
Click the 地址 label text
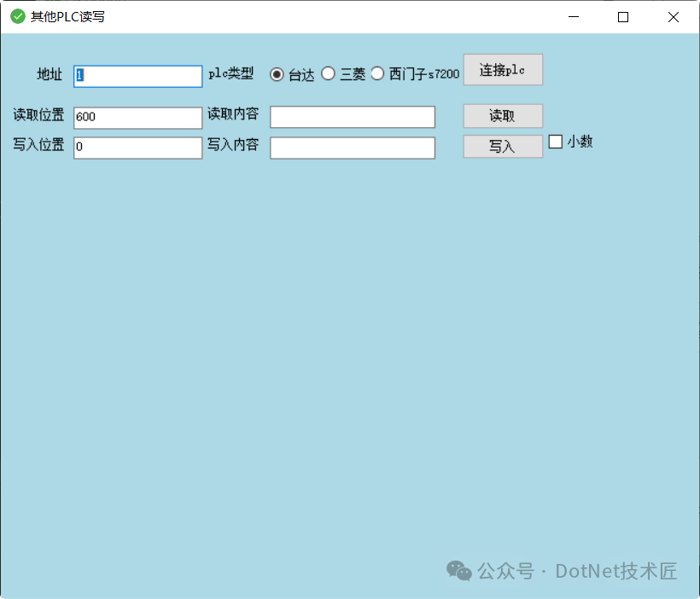click(x=50, y=74)
